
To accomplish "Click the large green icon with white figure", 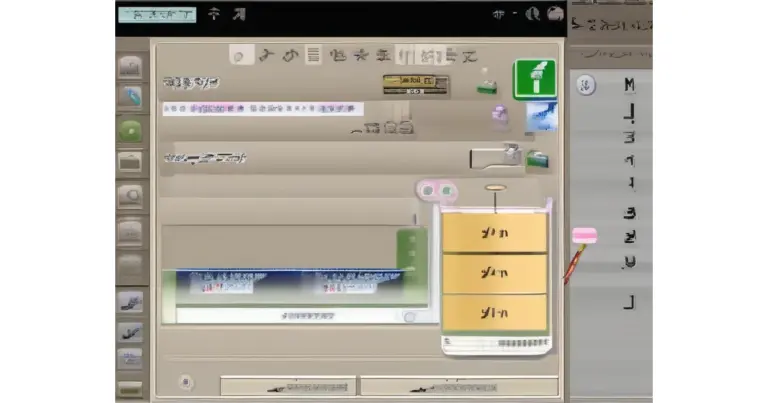I will (x=534, y=79).
